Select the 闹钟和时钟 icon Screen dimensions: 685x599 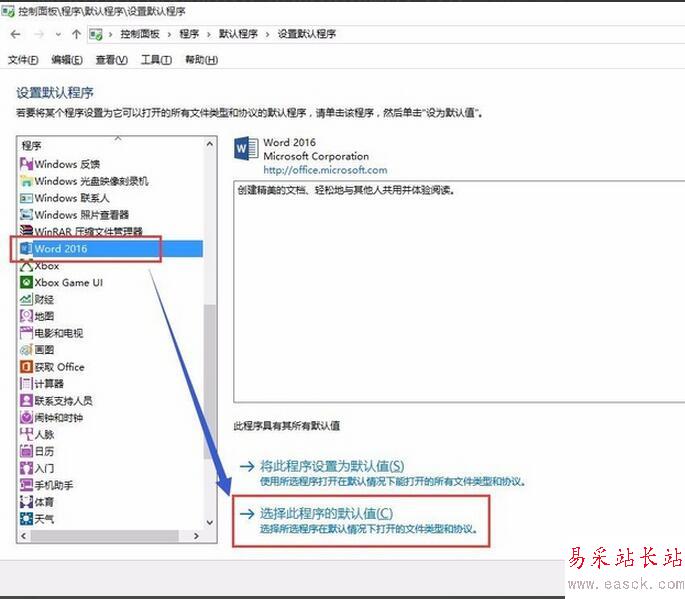26,417
